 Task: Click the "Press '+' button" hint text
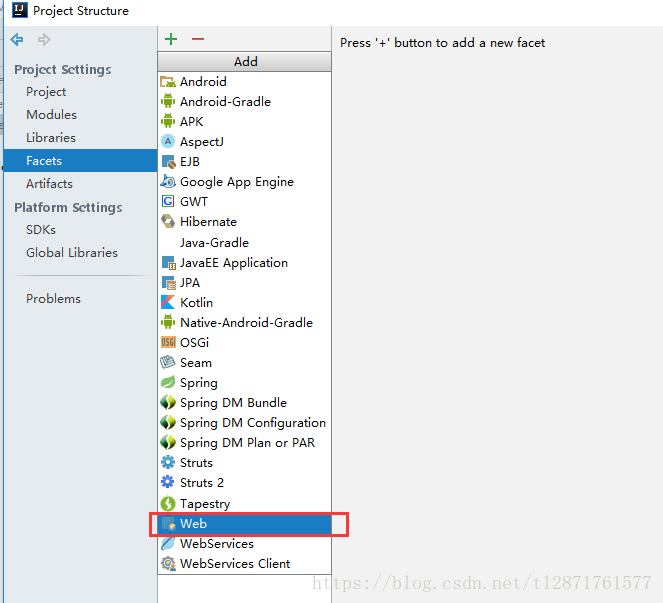tap(442, 43)
